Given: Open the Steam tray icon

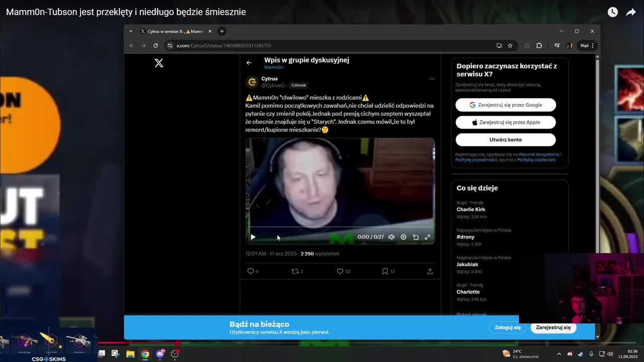Looking at the screenshot, I should click(x=580, y=354).
